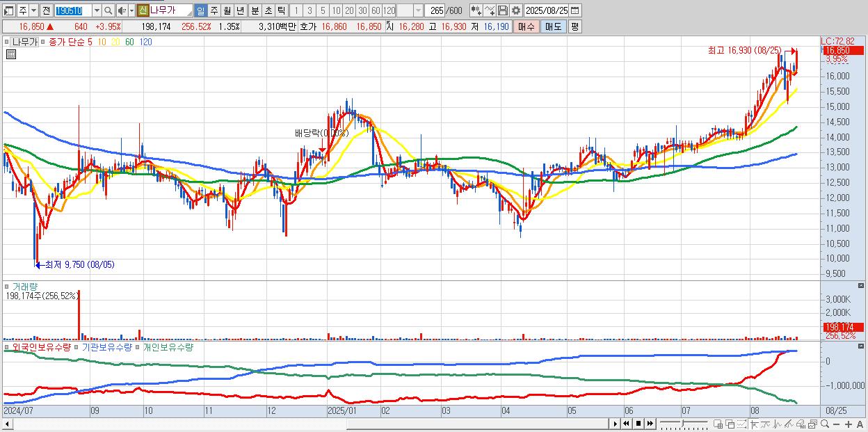This screenshot has height=432, width=868.
Task: Open the stock search magnifier
Action: [108, 10]
